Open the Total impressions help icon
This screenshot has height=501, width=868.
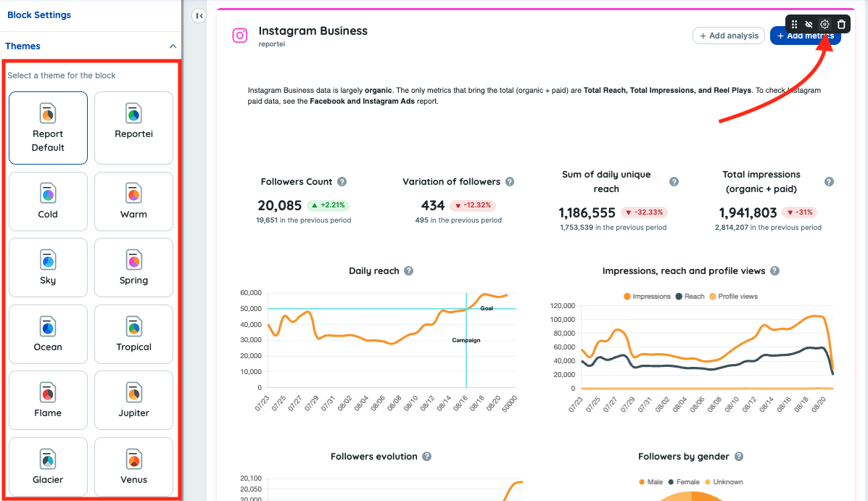[x=828, y=181]
